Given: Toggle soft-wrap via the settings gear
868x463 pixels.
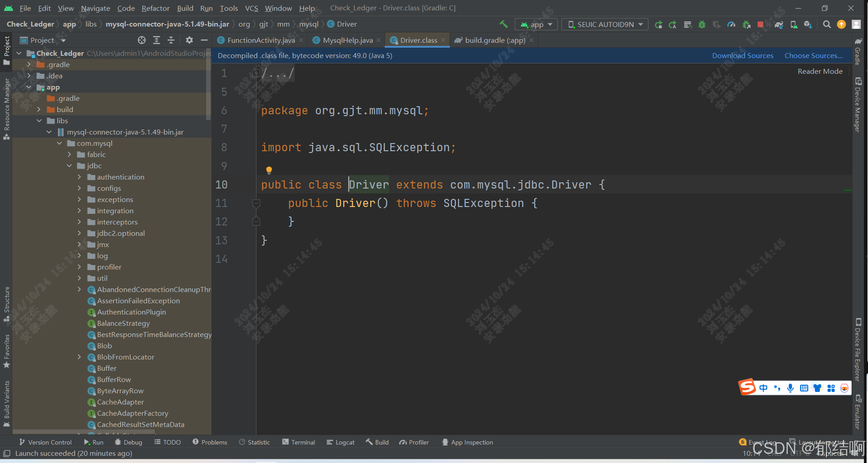Looking at the screenshot, I should coord(189,40).
